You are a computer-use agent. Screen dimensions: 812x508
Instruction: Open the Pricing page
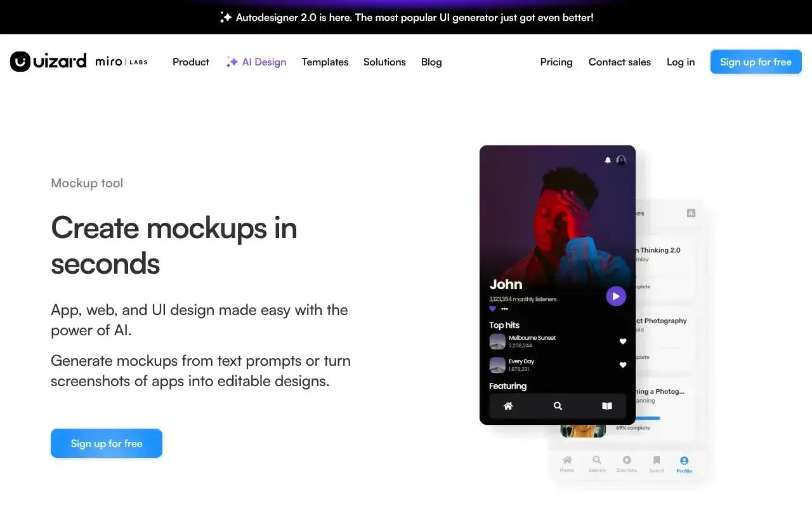click(x=556, y=62)
